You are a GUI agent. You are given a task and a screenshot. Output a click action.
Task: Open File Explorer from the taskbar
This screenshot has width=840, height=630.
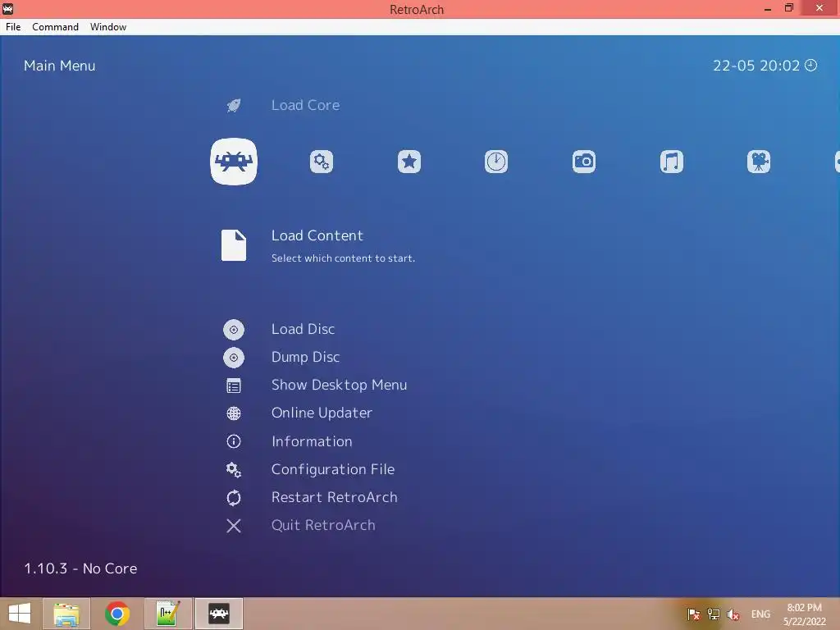66,614
